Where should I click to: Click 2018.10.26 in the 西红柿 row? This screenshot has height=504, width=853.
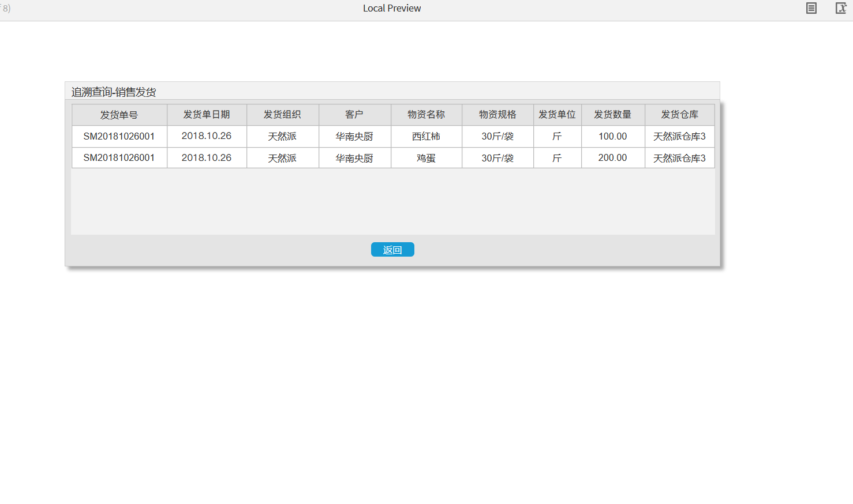pyautogui.click(x=207, y=137)
